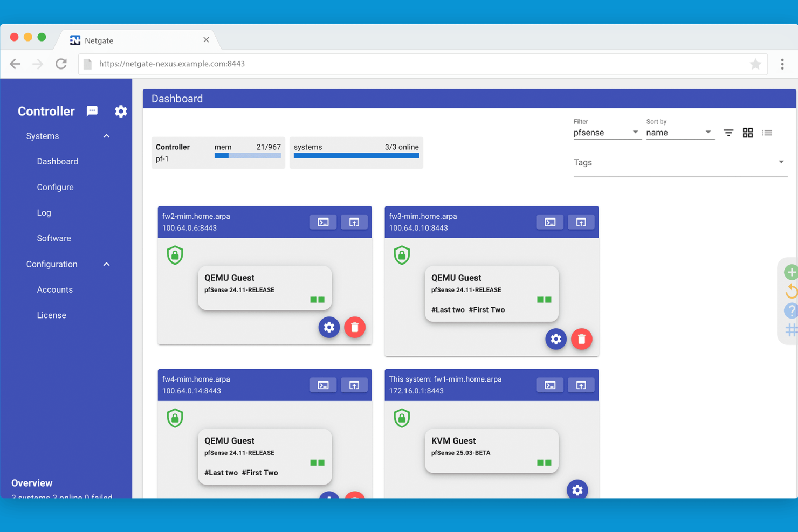Delete the fw3-mim.home.arpa system
Viewport: 798px width, 532px height.
(x=582, y=339)
